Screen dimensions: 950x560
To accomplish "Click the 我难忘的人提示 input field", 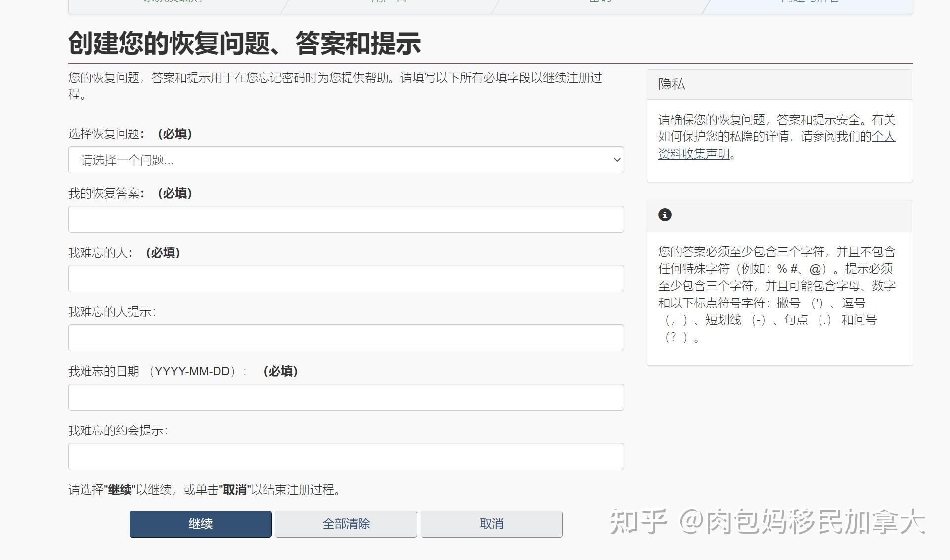I will tap(346, 338).
